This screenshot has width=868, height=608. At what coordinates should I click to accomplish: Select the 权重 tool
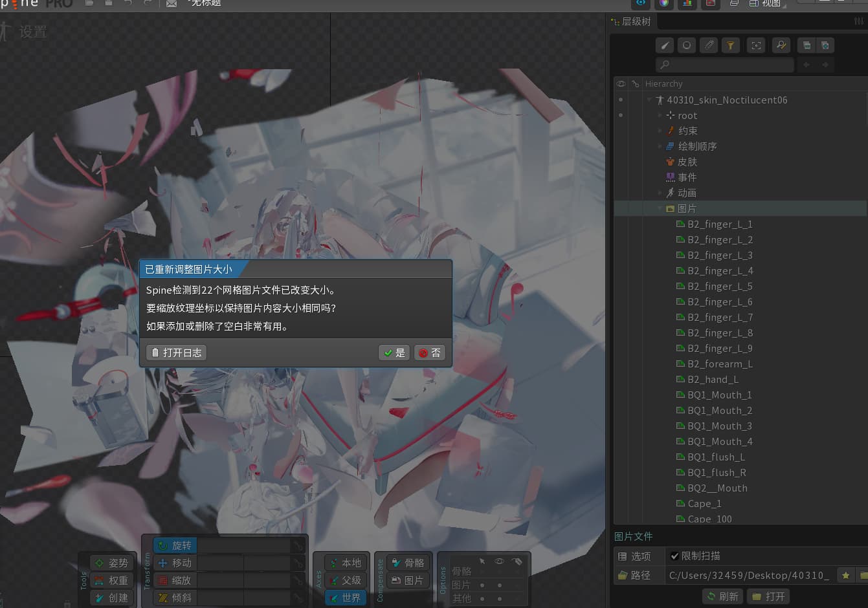111,580
